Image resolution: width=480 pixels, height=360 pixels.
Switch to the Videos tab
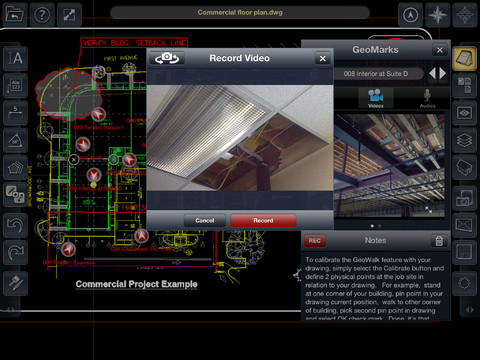pos(376,98)
